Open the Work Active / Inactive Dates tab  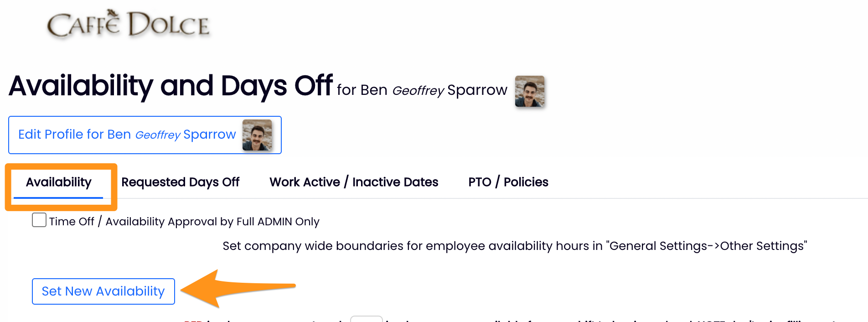(354, 182)
